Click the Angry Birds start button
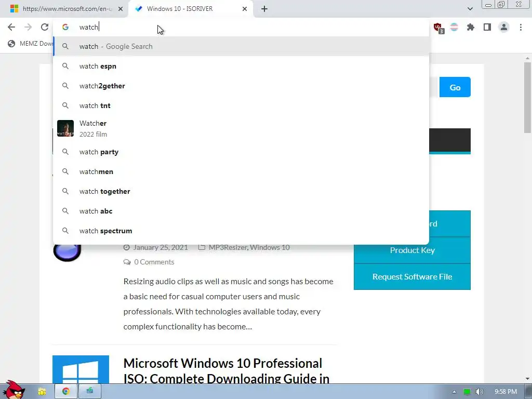This screenshot has height=399, width=532. coord(14,391)
